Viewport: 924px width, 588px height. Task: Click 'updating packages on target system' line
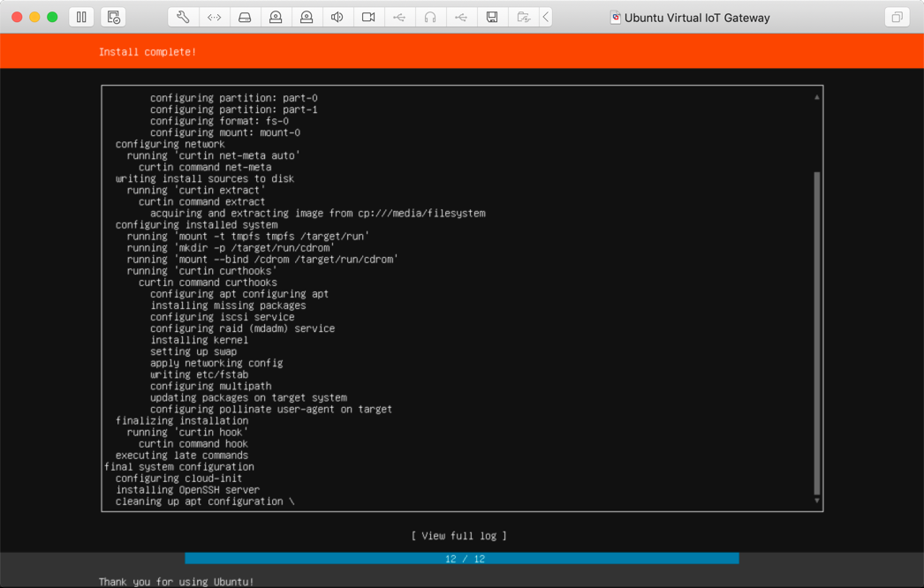tap(248, 397)
